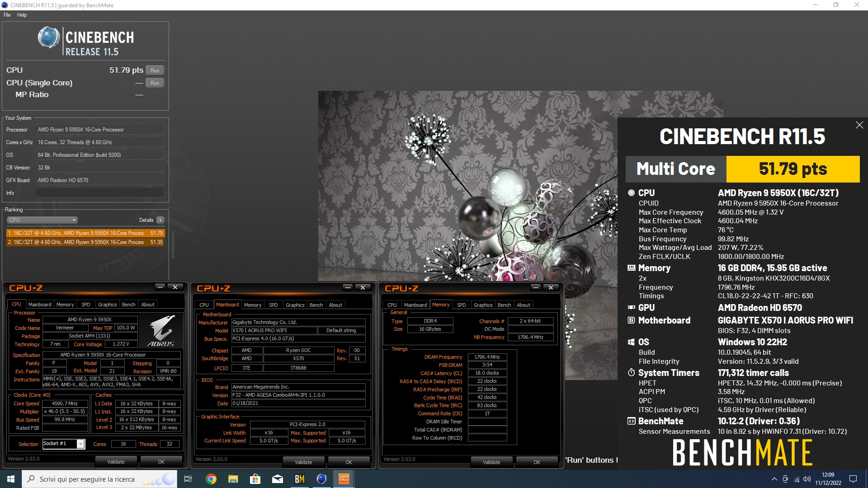Close the third CPU-Z Memory window
Screen dimensions: 868x488
551,287
